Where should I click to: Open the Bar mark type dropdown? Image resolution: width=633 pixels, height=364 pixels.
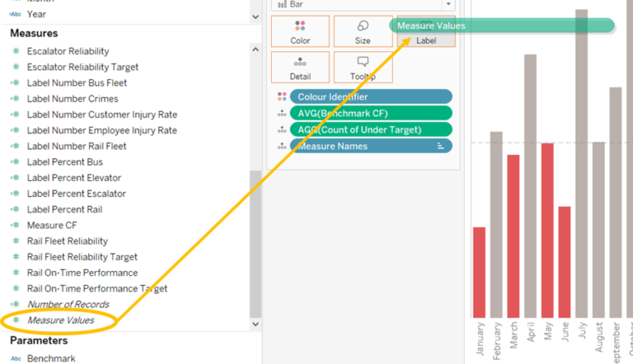448,4
